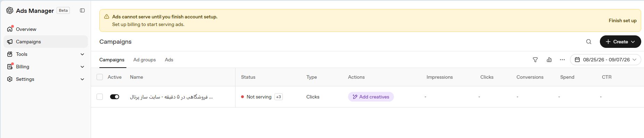Sort by CTR column header
The image size is (644, 138).
[606, 77]
